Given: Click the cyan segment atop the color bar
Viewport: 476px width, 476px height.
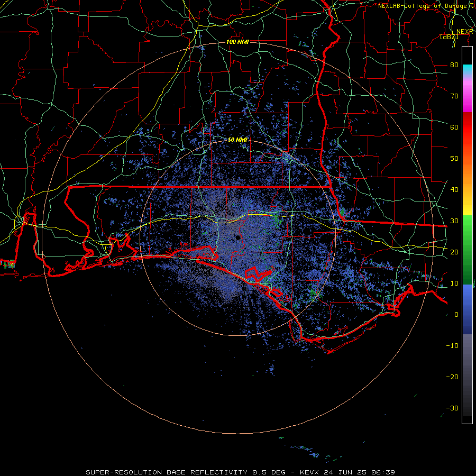Looking at the screenshot, I should (467, 69).
